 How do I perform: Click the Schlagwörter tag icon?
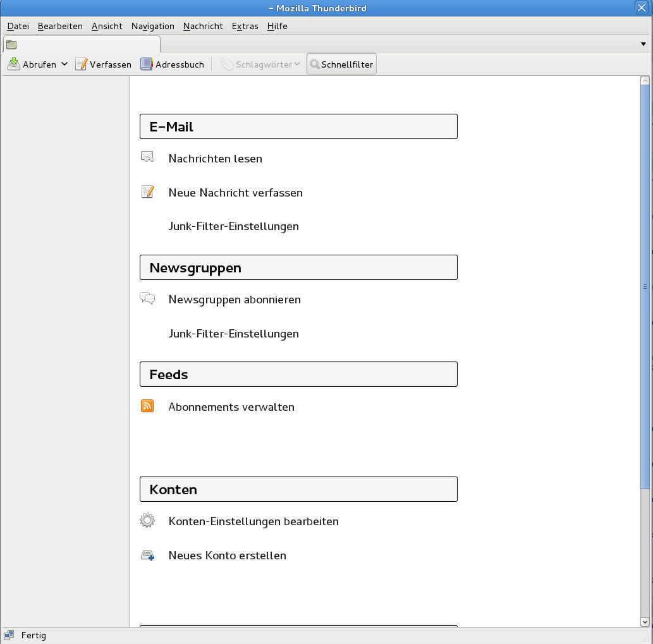(227, 64)
